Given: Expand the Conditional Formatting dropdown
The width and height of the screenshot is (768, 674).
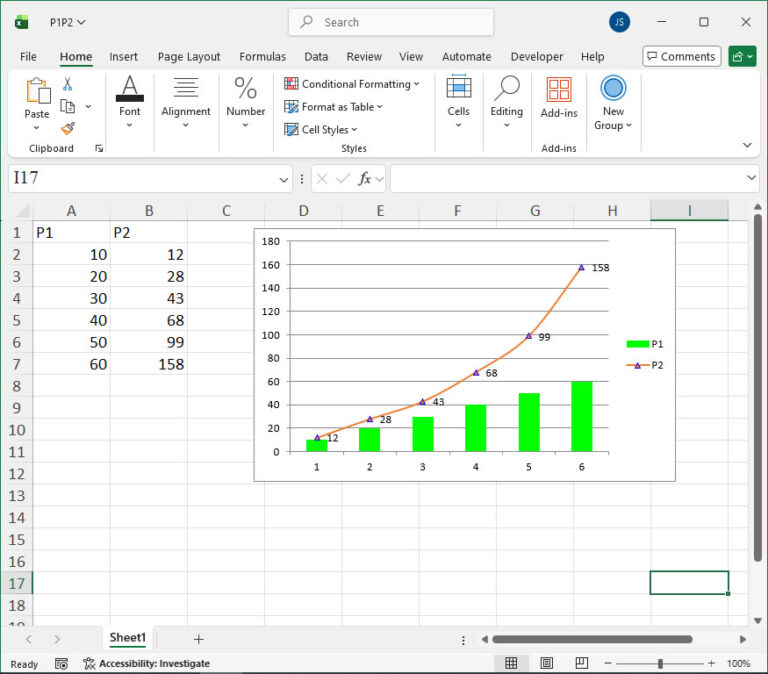Looking at the screenshot, I should (x=416, y=84).
